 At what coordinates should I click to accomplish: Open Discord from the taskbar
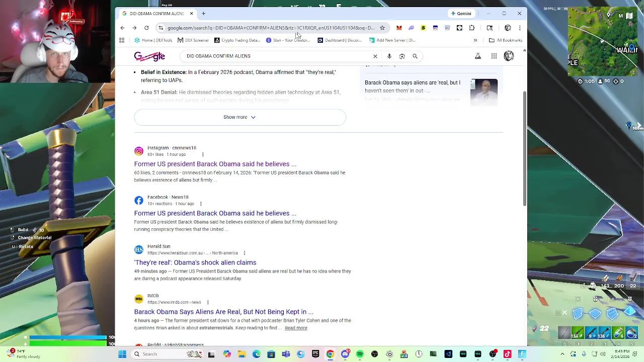point(345,354)
